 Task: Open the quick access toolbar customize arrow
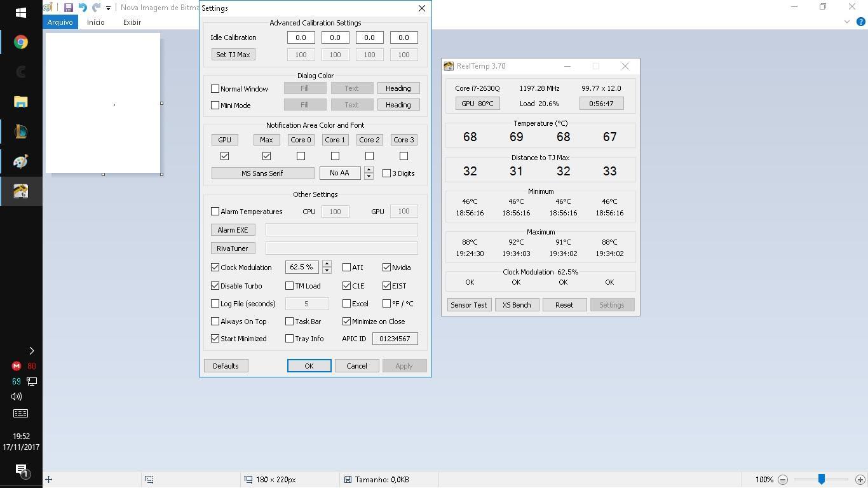[x=108, y=8]
